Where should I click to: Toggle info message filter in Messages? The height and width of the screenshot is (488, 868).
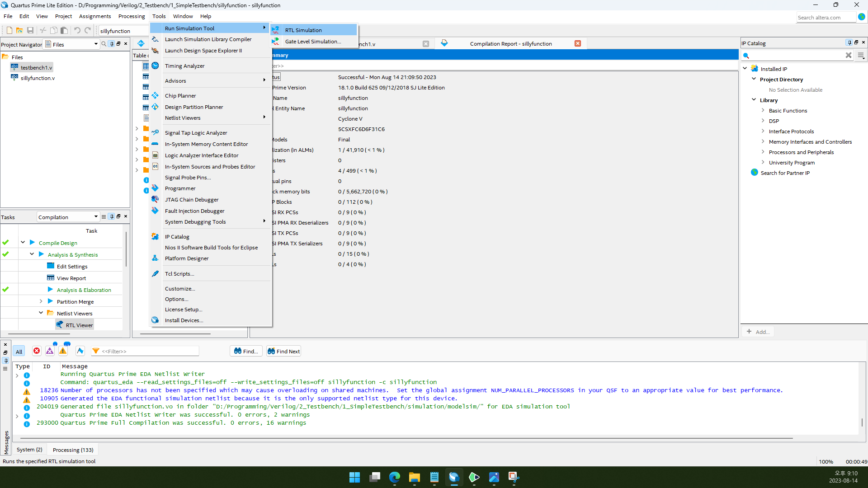(80, 351)
